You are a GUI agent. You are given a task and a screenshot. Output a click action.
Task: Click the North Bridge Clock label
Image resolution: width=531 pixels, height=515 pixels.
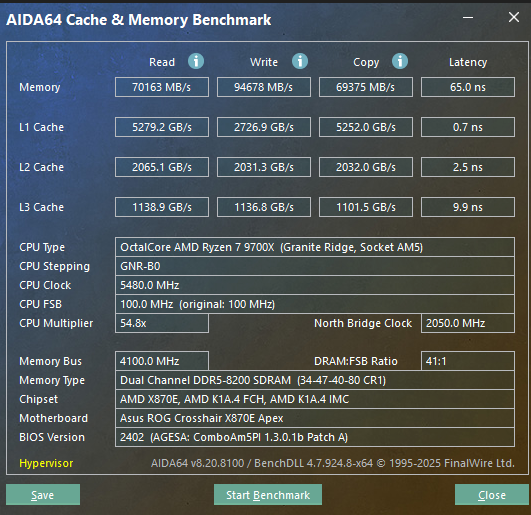(x=363, y=323)
